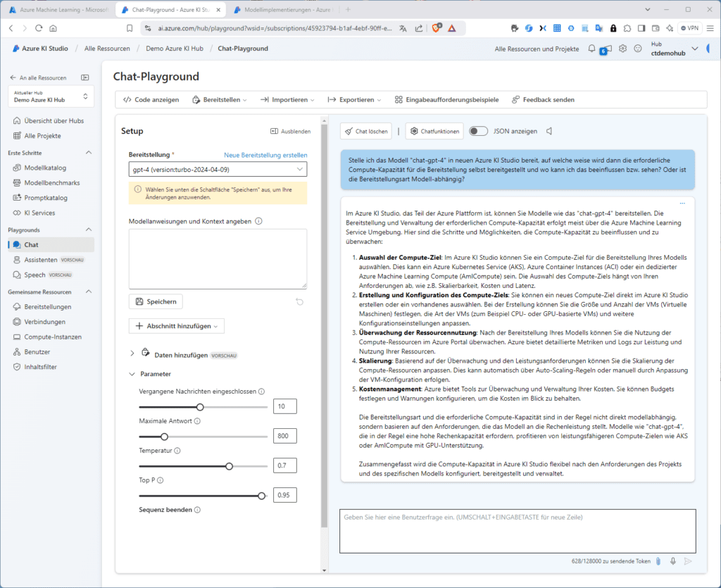Click the undo icon next to Speichern
Image resolution: width=721 pixels, height=588 pixels.
(299, 301)
